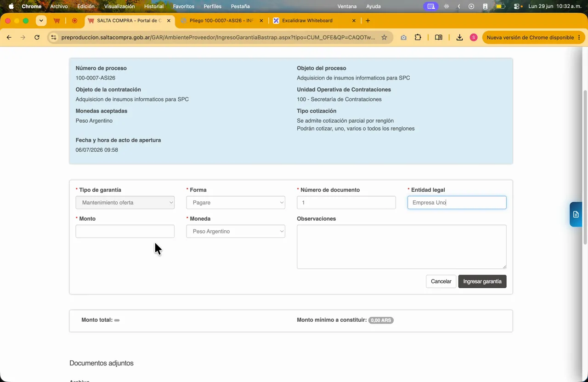Reload the current page
This screenshot has width=588, height=382.
coord(37,37)
